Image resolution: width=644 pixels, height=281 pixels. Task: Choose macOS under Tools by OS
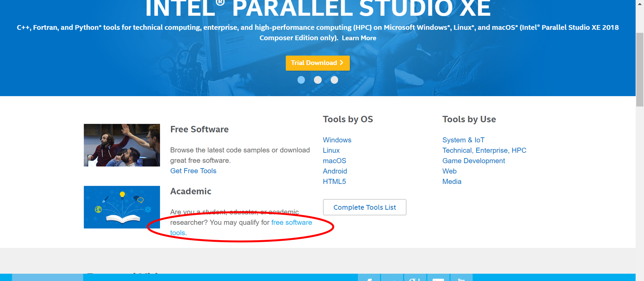334,161
